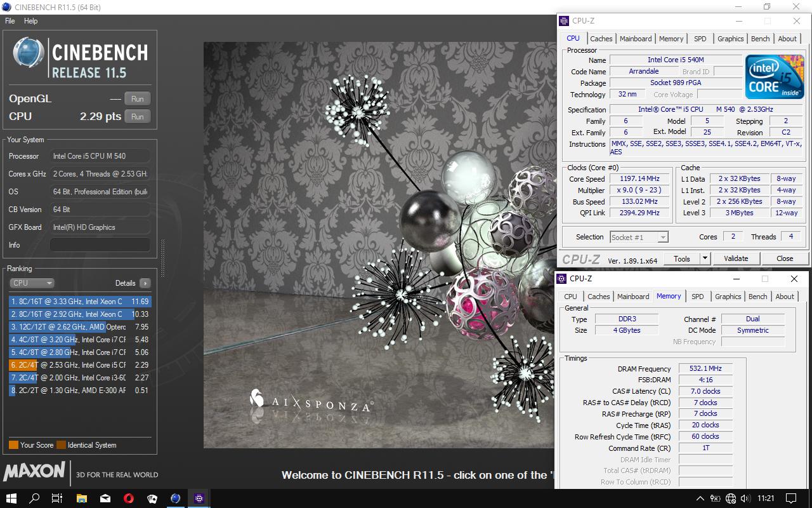The width and height of the screenshot is (812, 508).
Task: Click Cinebench title bar app icon
Action: click(7, 7)
